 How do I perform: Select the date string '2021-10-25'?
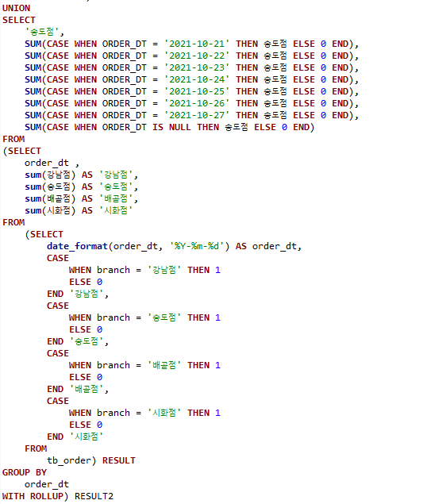point(197,91)
